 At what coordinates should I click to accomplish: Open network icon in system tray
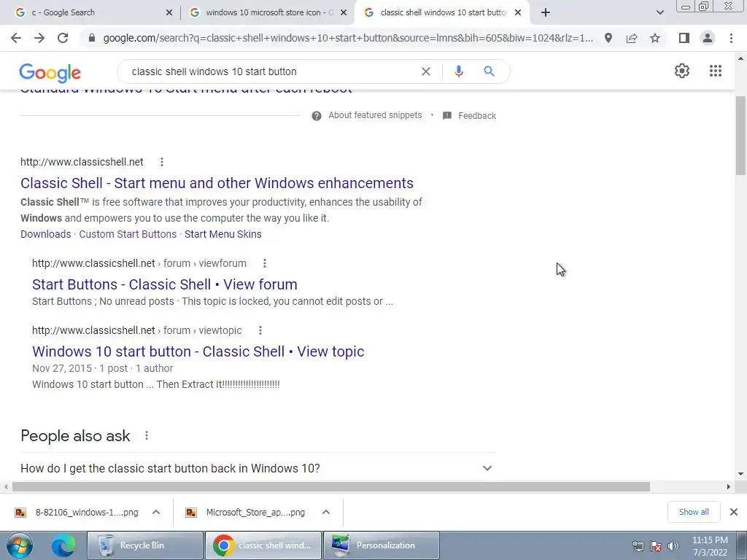click(x=638, y=546)
